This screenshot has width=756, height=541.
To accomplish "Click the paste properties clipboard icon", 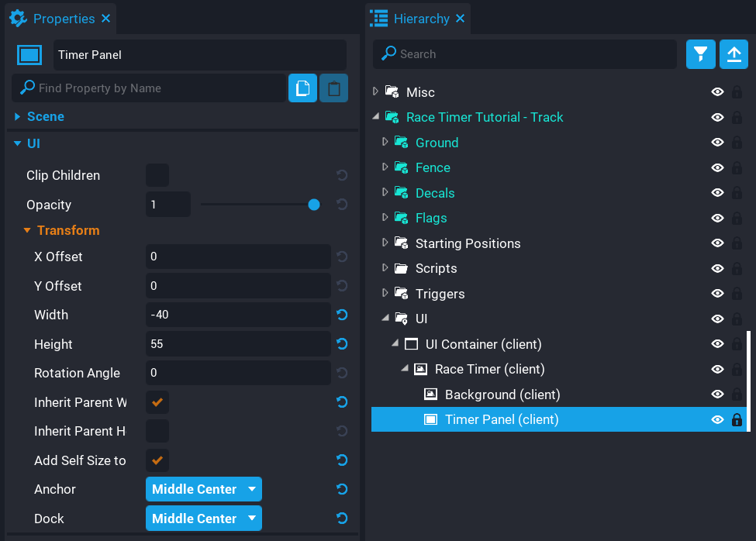I will 333,88.
